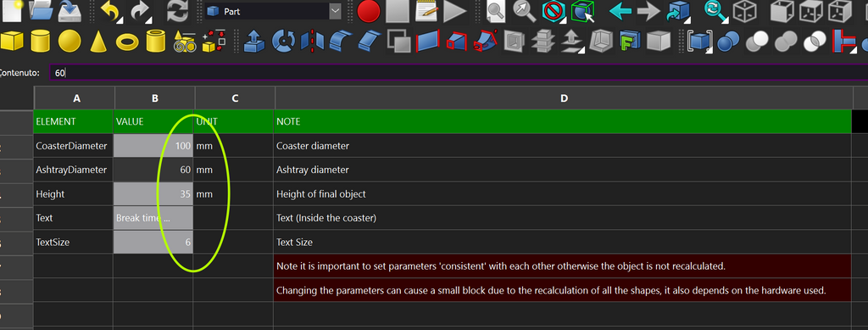Open the macros notepad dialog icon

coord(426,11)
